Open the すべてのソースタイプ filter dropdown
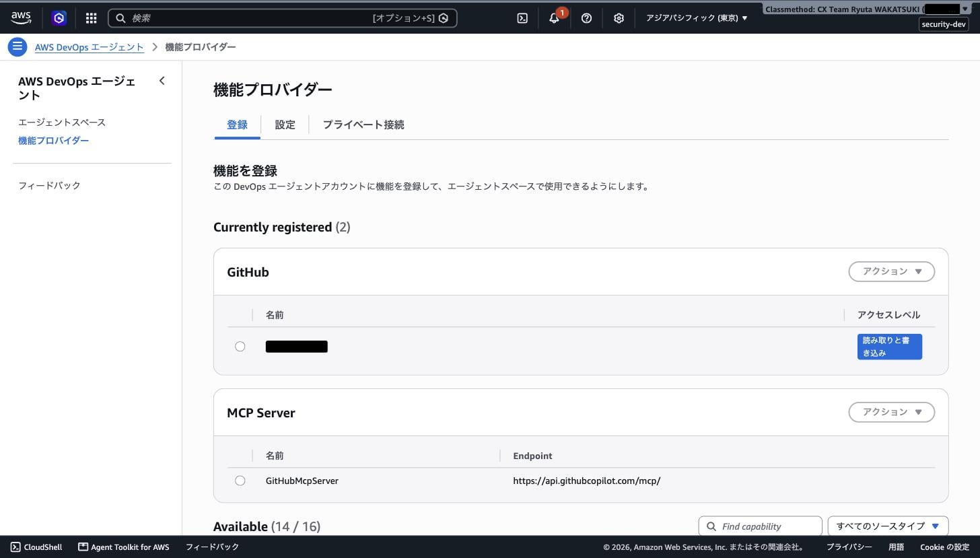 [888, 526]
